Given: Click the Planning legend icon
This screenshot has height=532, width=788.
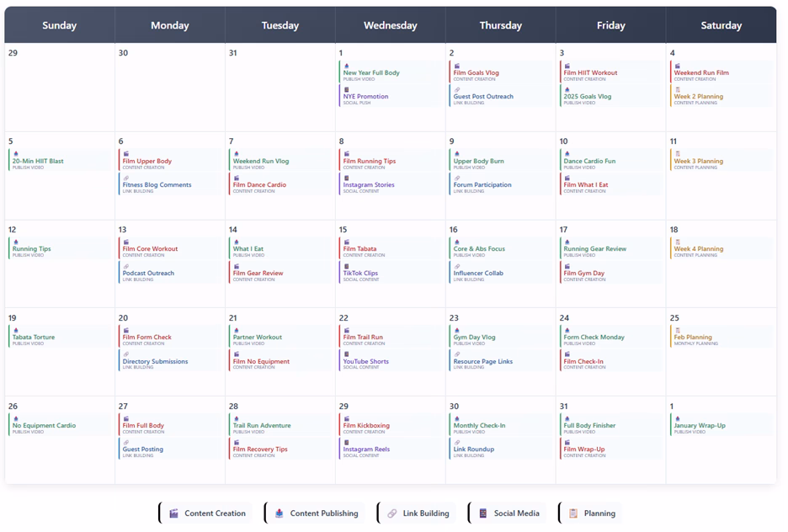Looking at the screenshot, I should click(573, 513).
